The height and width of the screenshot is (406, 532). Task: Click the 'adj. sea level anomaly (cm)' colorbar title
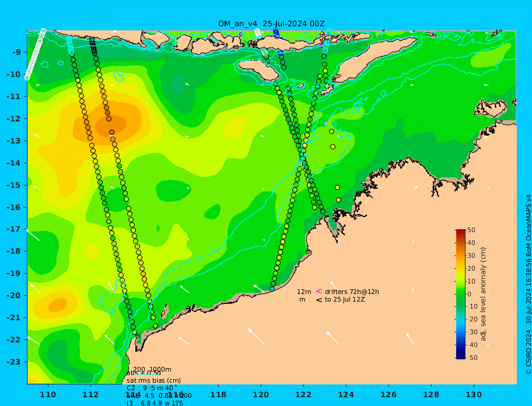(483, 294)
